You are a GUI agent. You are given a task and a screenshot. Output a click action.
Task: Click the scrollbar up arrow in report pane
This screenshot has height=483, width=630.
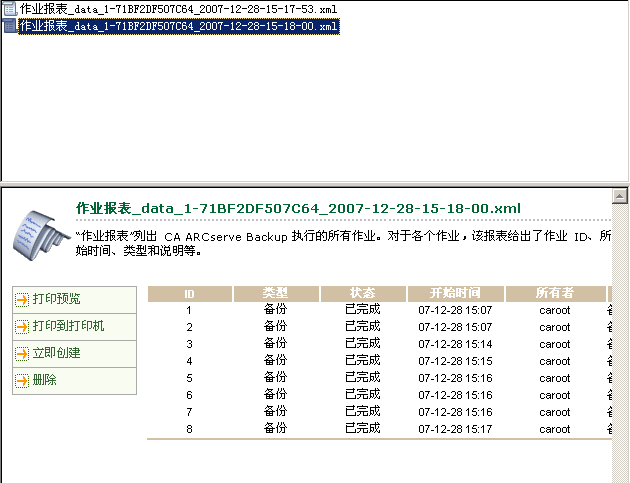pos(620,196)
